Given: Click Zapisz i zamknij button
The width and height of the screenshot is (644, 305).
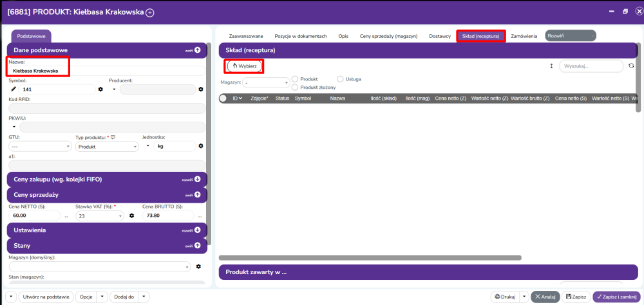Looking at the screenshot, I should tap(616, 297).
